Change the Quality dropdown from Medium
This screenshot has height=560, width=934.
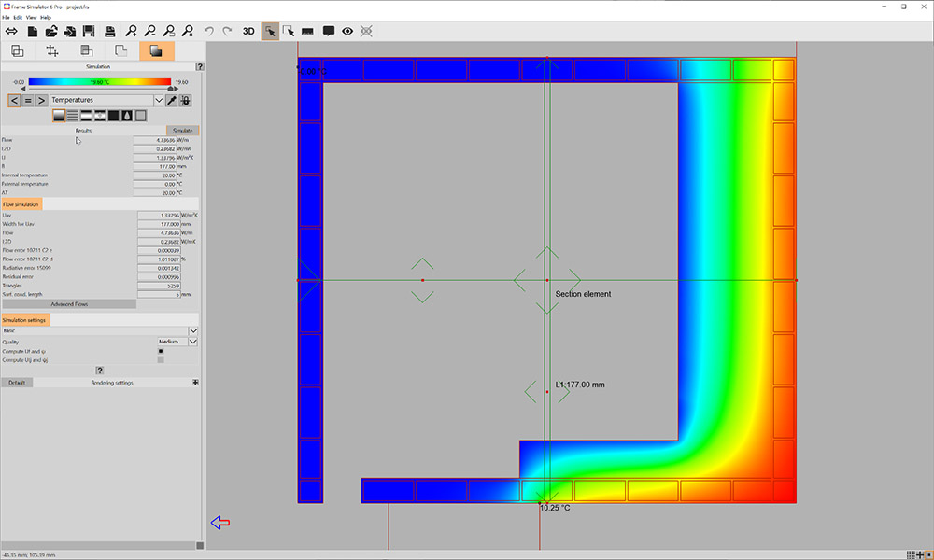point(191,342)
